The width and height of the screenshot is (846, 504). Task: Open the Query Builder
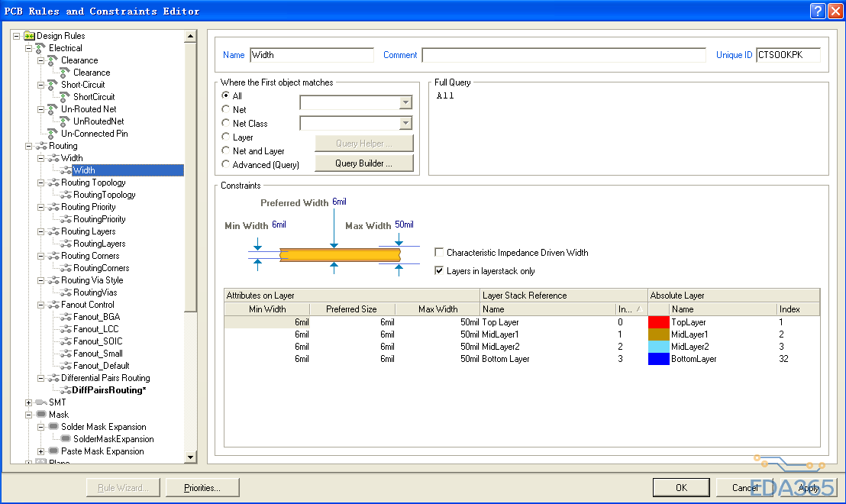[x=363, y=163]
